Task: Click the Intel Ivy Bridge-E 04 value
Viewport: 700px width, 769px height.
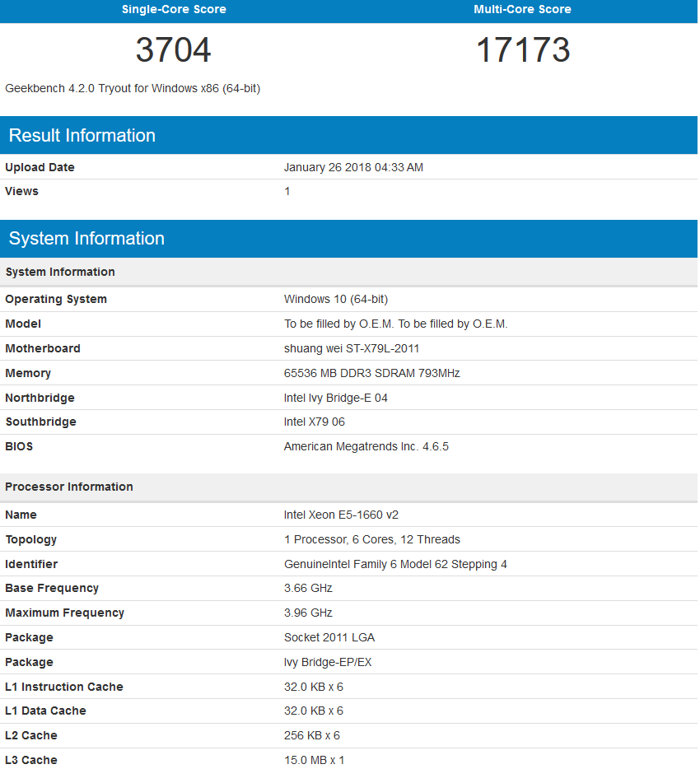Action: [x=335, y=398]
